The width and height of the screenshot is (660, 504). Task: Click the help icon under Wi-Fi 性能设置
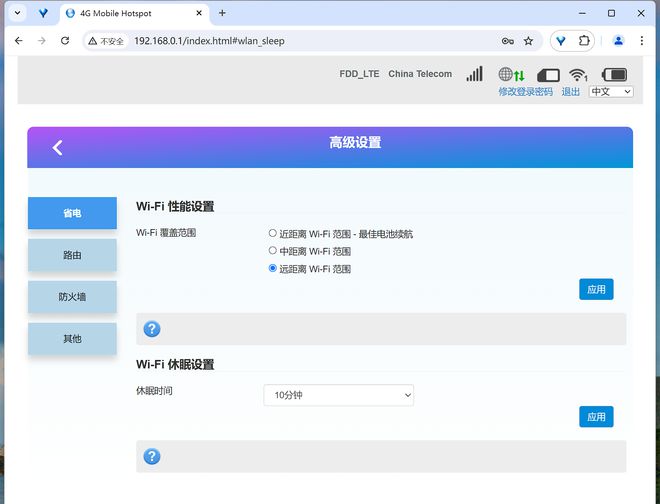point(152,329)
